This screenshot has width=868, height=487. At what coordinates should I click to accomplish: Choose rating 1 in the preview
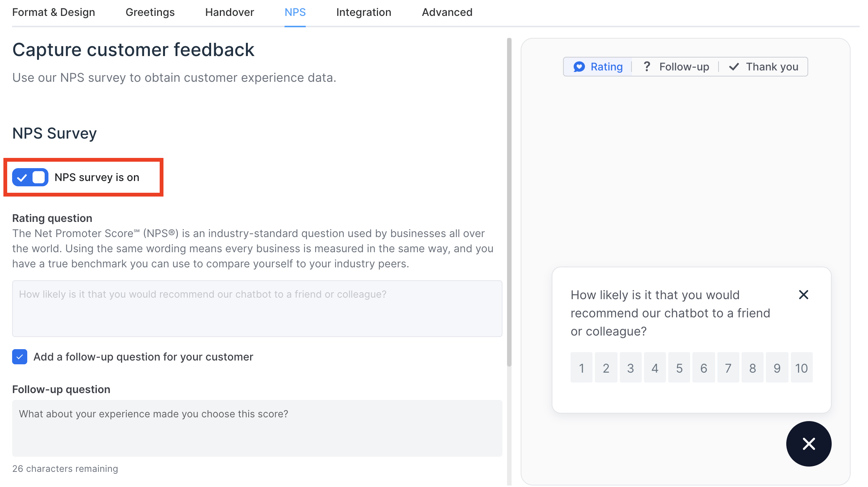(x=582, y=368)
